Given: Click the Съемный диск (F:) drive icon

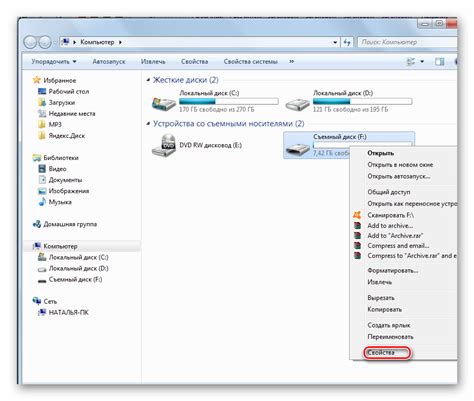Looking at the screenshot, I should 298,148.
